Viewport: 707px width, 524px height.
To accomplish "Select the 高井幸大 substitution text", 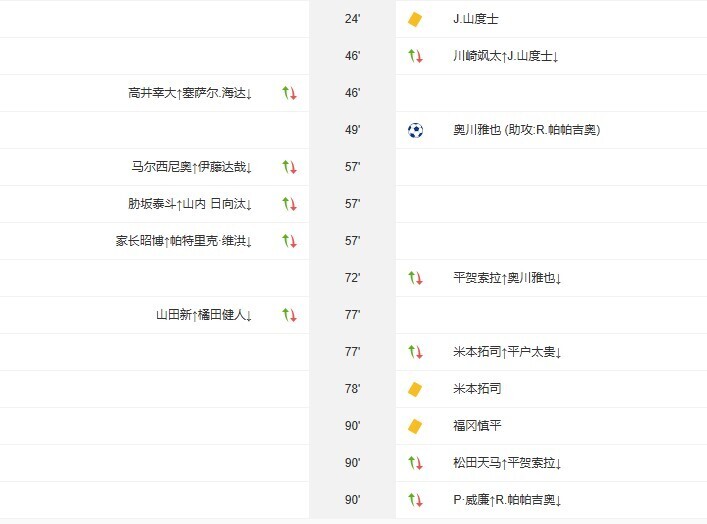I will click(x=190, y=93).
